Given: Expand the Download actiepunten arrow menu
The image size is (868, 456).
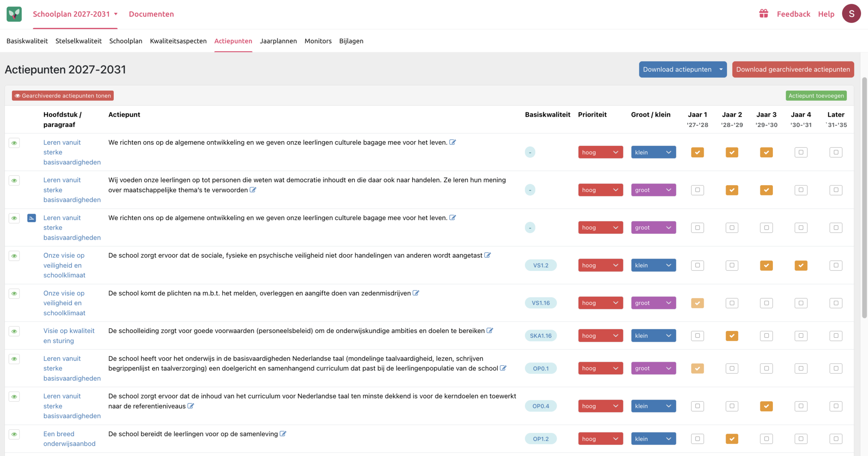Looking at the screenshot, I should (721, 69).
